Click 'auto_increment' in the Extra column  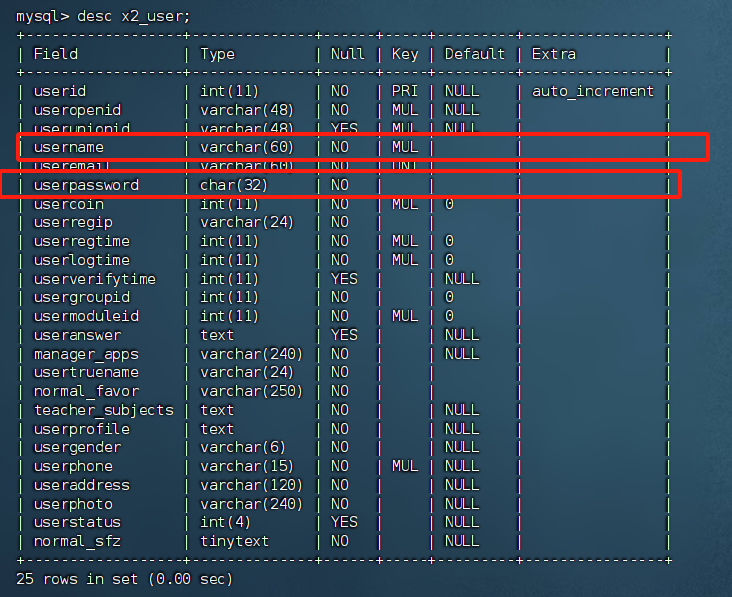click(x=593, y=91)
